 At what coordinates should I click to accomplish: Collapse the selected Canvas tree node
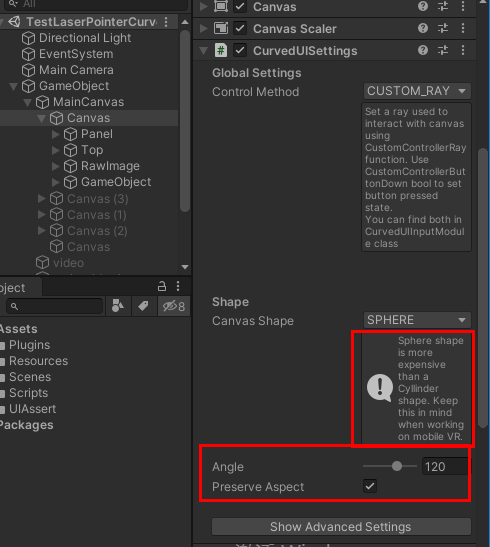[x=42, y=118]
